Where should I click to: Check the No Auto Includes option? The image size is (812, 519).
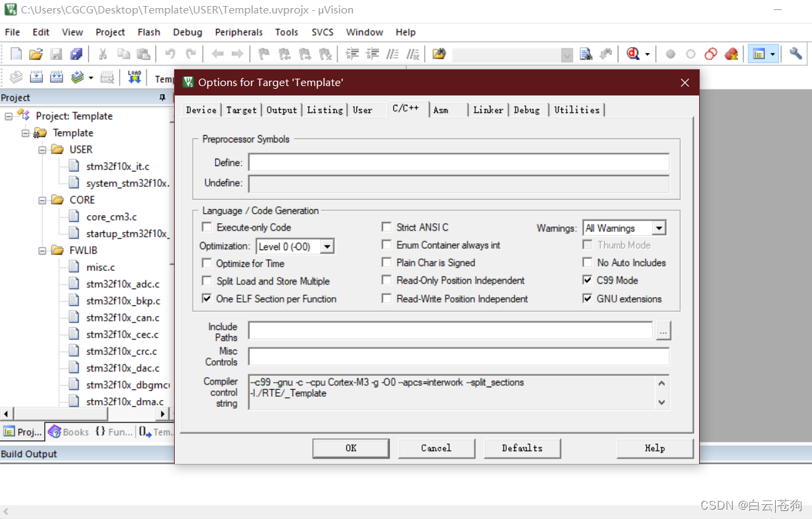pyautogui.click(x=587, y=262)
